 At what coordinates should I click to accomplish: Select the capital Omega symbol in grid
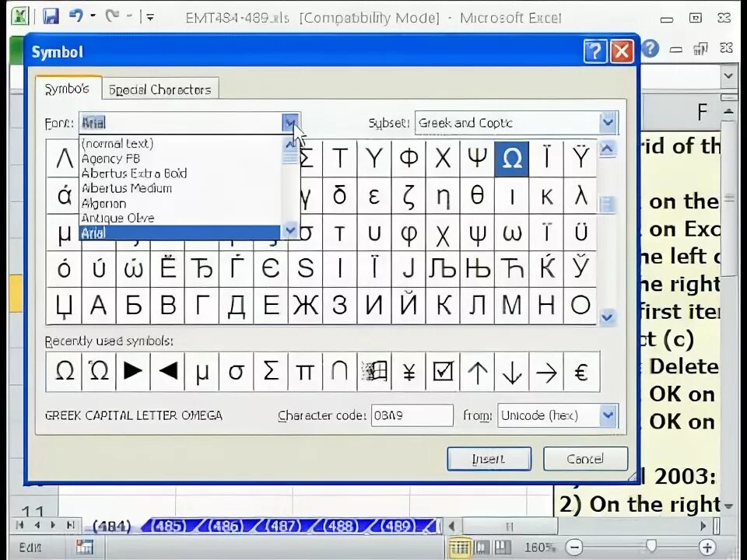(512, 159)
